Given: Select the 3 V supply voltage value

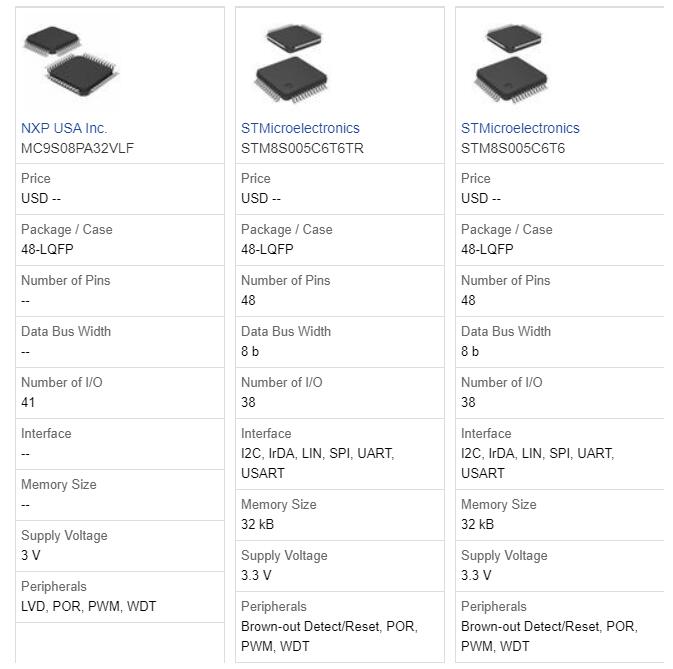Looking at the screenshot, I should coord(30,555).
